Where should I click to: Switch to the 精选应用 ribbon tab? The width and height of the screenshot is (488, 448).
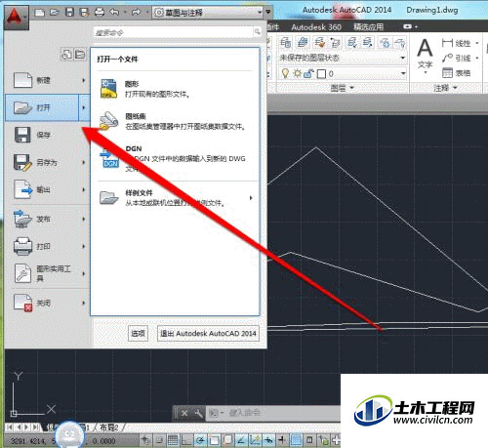369,27
